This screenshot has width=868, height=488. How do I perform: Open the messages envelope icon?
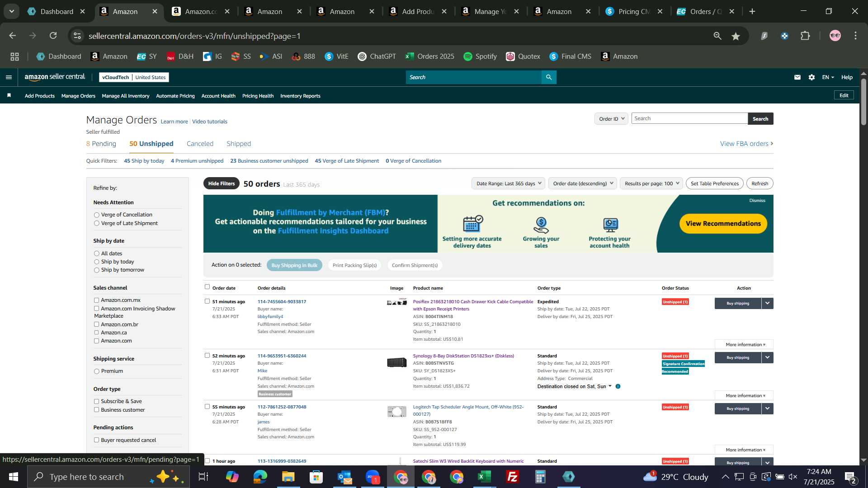pos(797,77)
